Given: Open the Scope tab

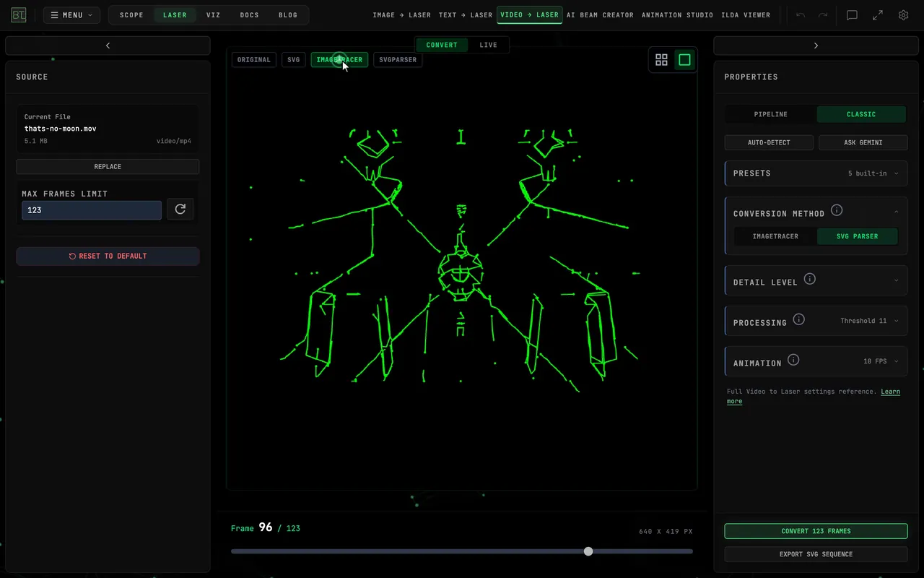Looking at the screenshot, I should 131,15.
